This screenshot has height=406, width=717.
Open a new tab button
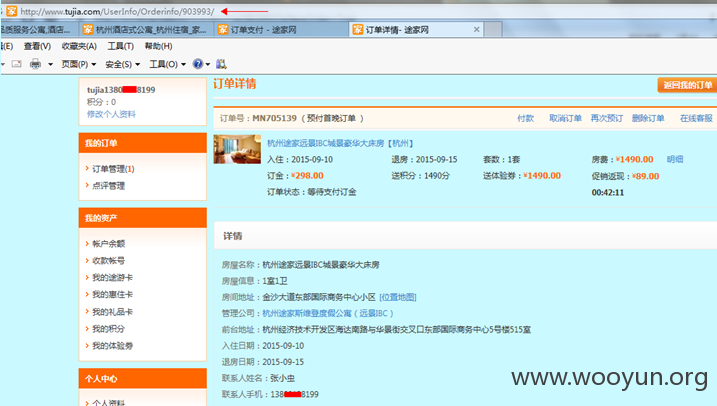(x=493, y=30)
